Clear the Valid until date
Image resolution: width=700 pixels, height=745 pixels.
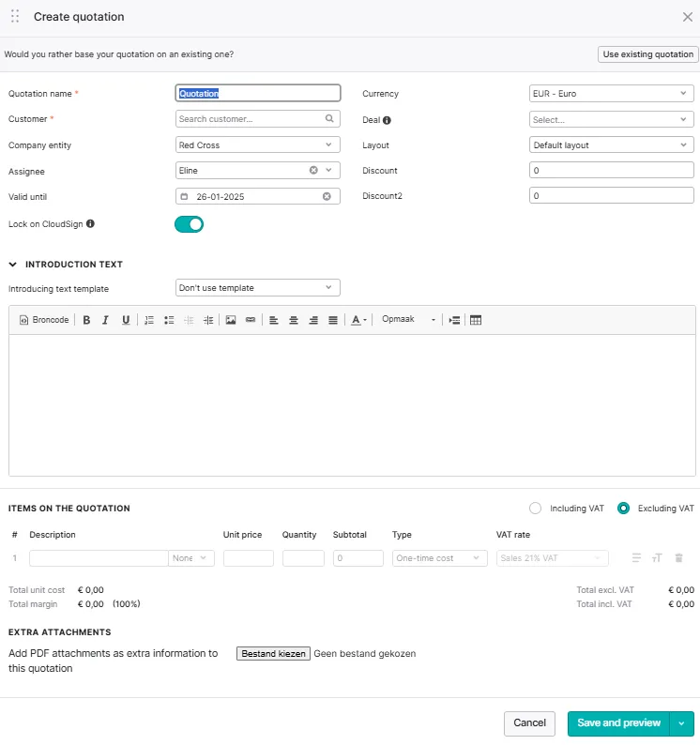[x=327, y=196]
